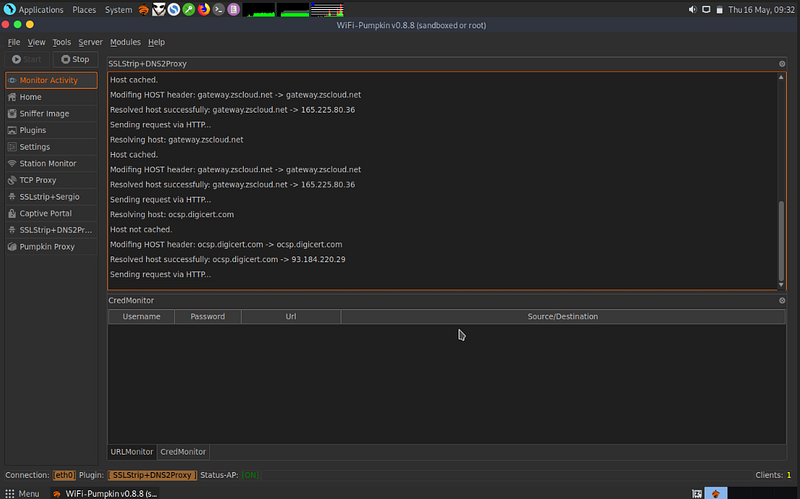The width and height of the screenshot is (800, 499).
Task: Click the SSLStrip+DNS2Proxy panel float icon
Action: (782, 64)
